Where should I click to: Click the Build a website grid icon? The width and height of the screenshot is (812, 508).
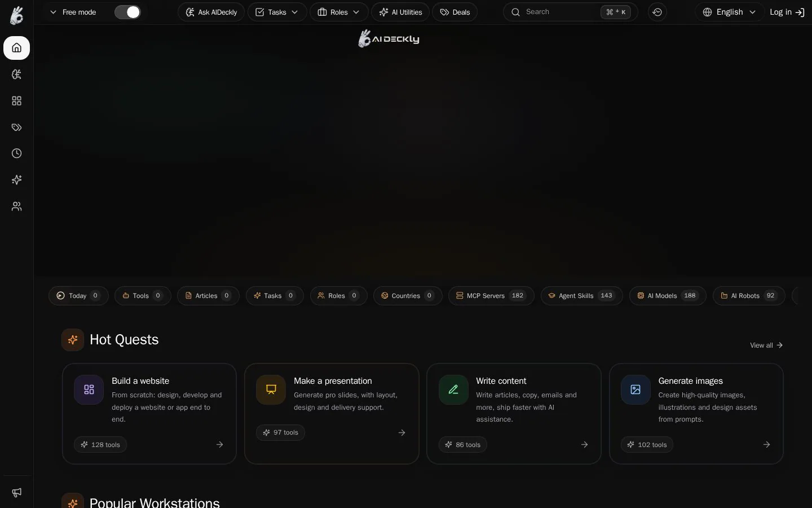pyautogui.click(x=89, y=389)
